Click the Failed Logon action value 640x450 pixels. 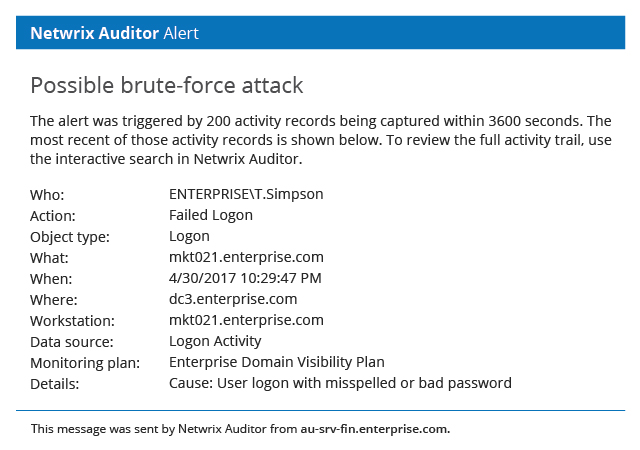[211, 215]
